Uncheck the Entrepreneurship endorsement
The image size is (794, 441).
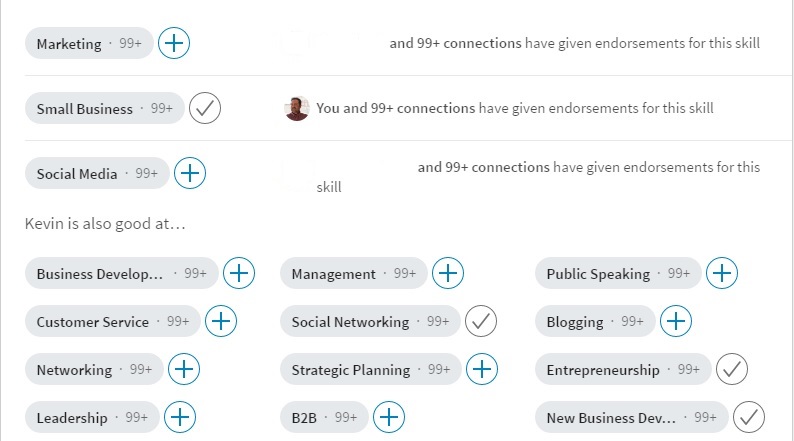732,369
